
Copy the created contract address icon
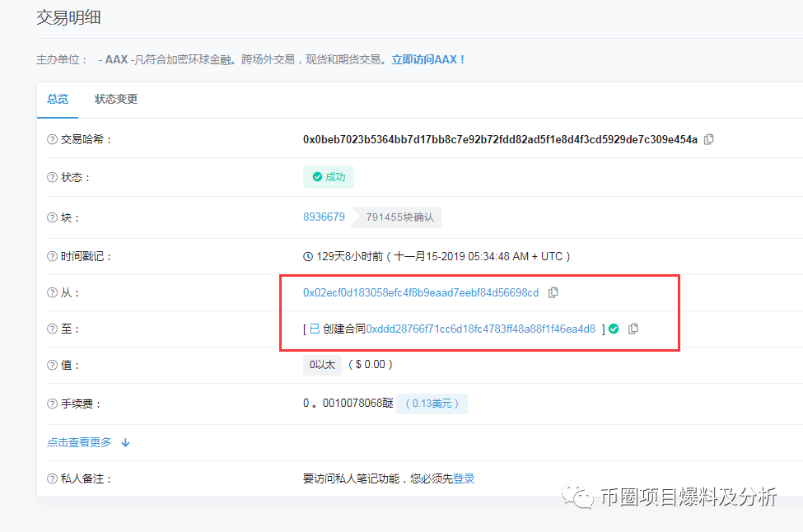click(x=633, y=329)
